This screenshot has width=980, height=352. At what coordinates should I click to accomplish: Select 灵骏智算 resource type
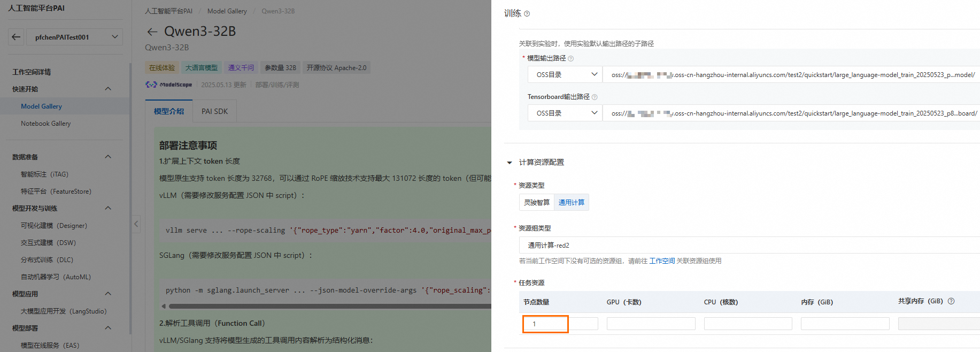(x=536, y=202)
